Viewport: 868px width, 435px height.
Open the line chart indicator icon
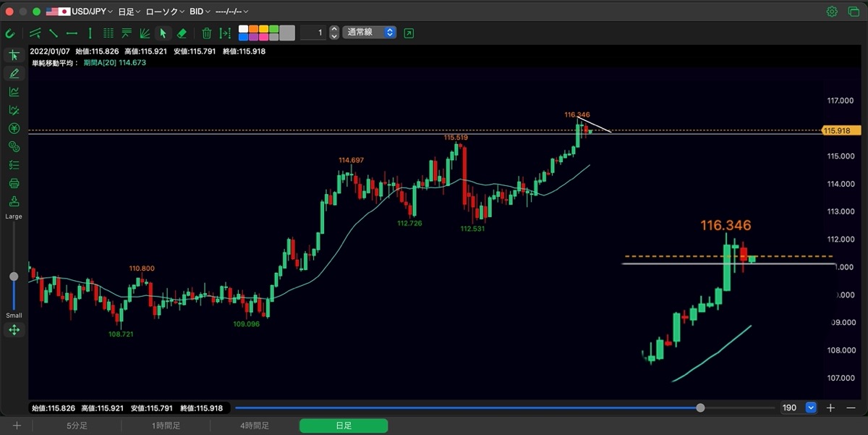click(x=14, y=92)
